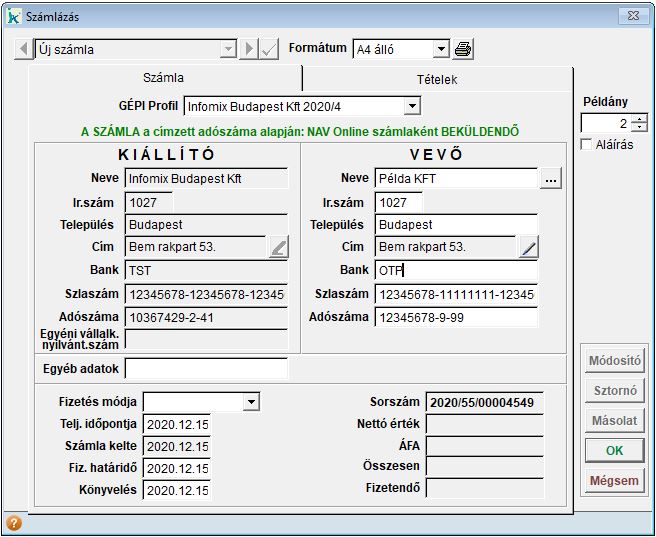
Task: Click the help question mark icon
Action: click(14, 523)
